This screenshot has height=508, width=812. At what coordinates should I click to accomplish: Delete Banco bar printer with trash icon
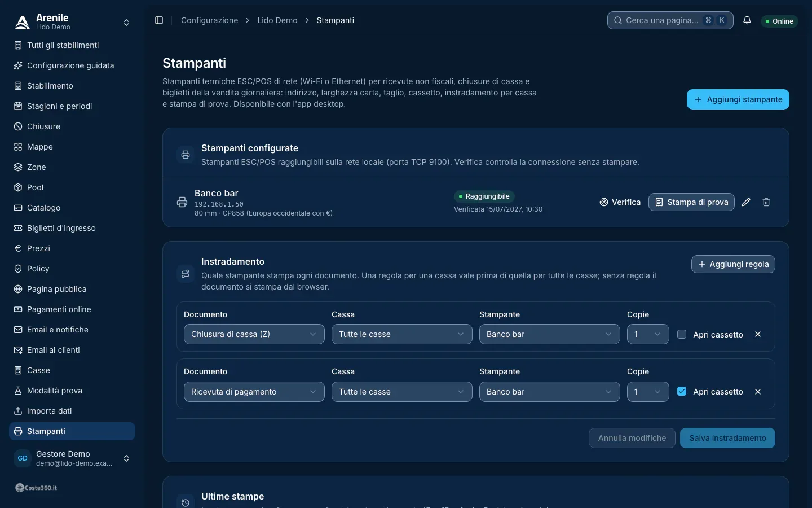[x=766, y=202]
